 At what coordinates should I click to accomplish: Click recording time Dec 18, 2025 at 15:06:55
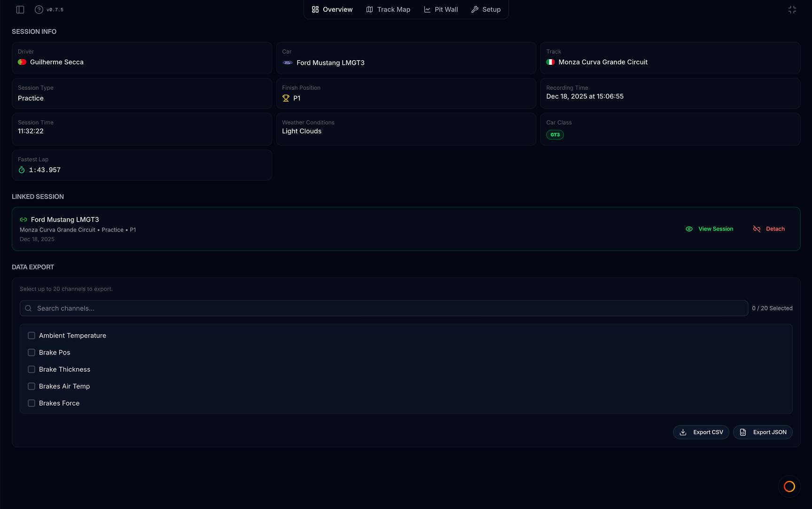(x=585, y=96)
